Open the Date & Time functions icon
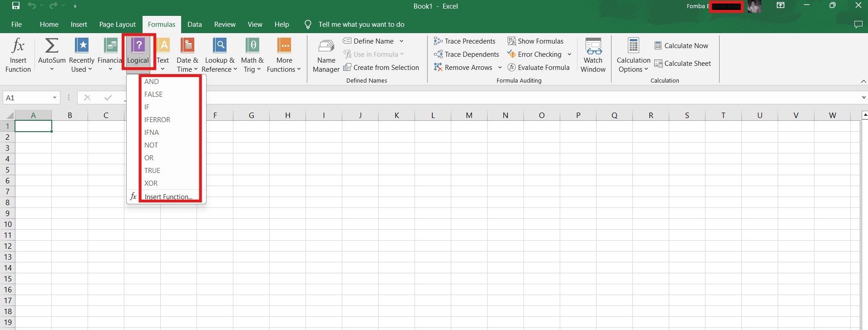The image size is (868, 330). [x=187, y=46]
